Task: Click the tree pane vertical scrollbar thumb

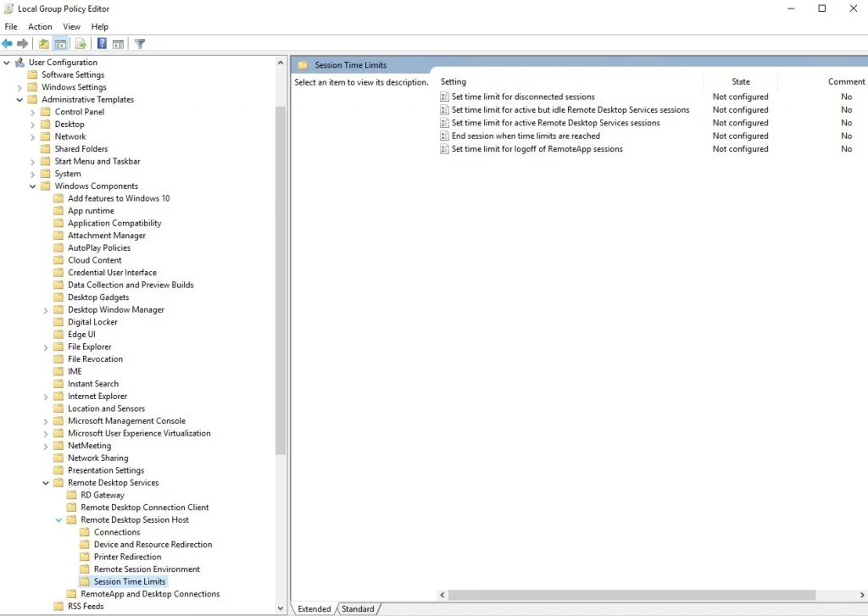Action: [281, 280]
